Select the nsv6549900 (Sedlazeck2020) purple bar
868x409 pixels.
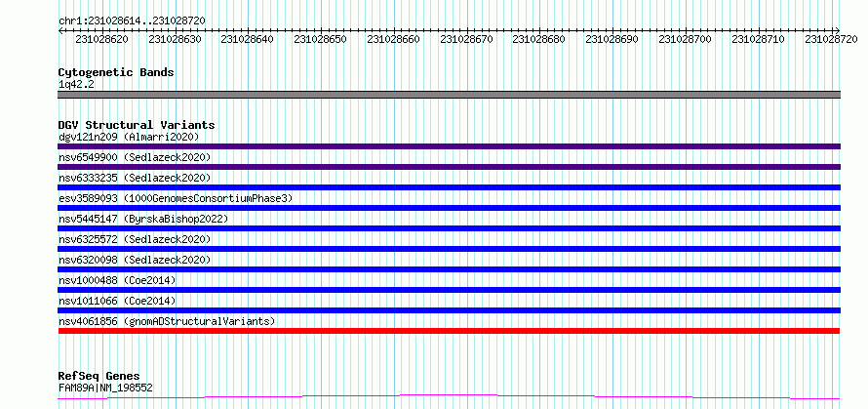pyautogui.click(x=449, y=167)
